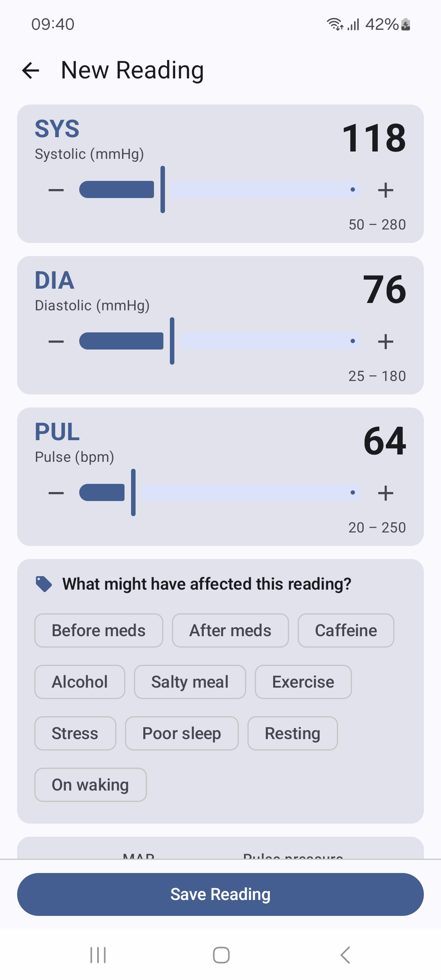The width and height of the screenshot is (441, 980).
Task: Decrease systolic value with minus icon
Action: tap(56, 190)
